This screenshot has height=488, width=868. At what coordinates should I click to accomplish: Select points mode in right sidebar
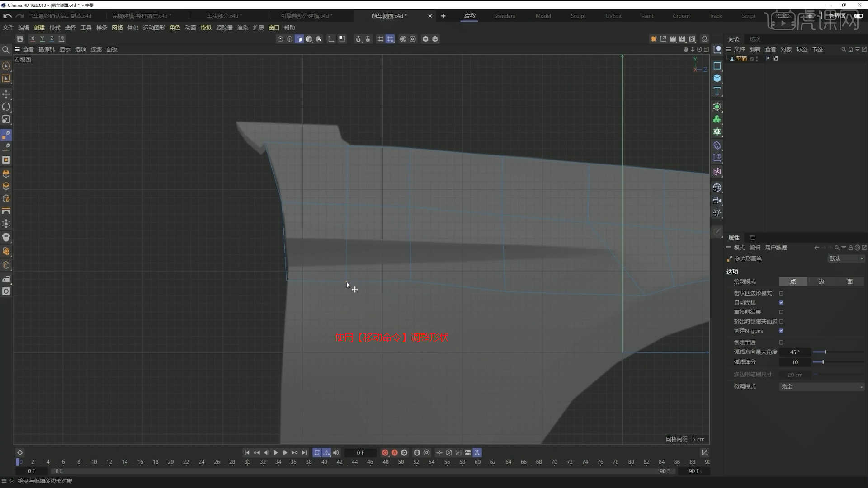(793, 281)
